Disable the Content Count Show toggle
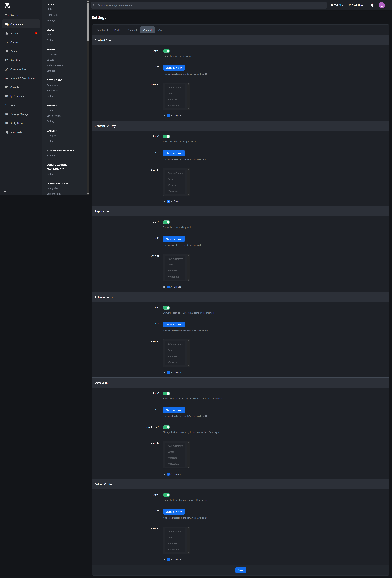Image resolution: width=392 pixels, height=578 pixels. click(x=166, y=51)
